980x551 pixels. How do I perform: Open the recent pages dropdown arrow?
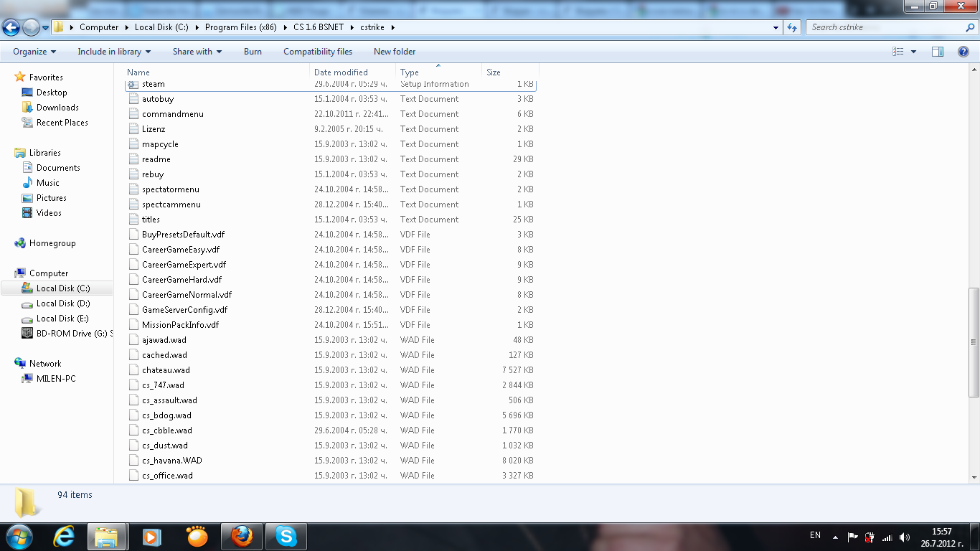point(45,28)
